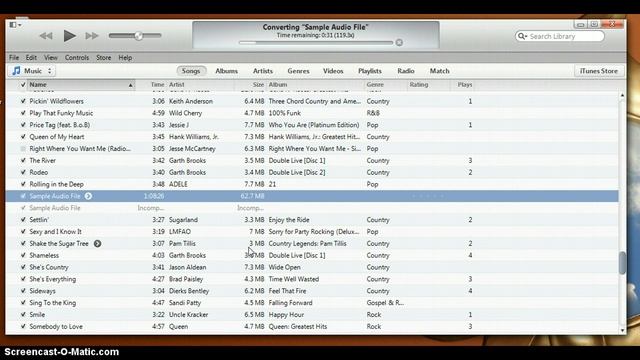640x360 pixels.
Task: Open the Help menu
Action: click(x=125, y=58)
